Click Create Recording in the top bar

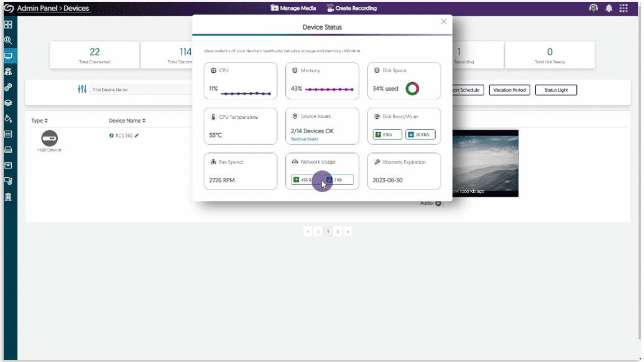pyautogui.click(x=351, y=8)
